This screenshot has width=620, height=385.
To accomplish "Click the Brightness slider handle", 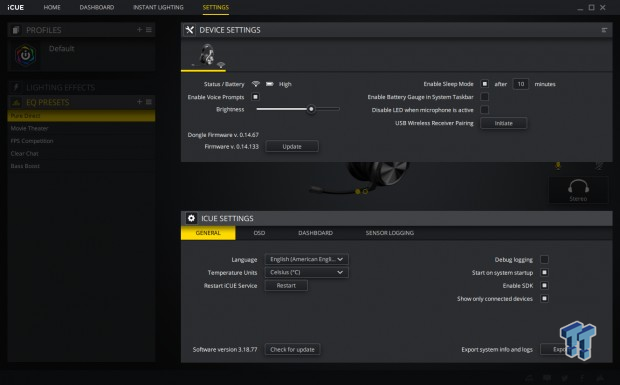I will [x=311, y=109].
